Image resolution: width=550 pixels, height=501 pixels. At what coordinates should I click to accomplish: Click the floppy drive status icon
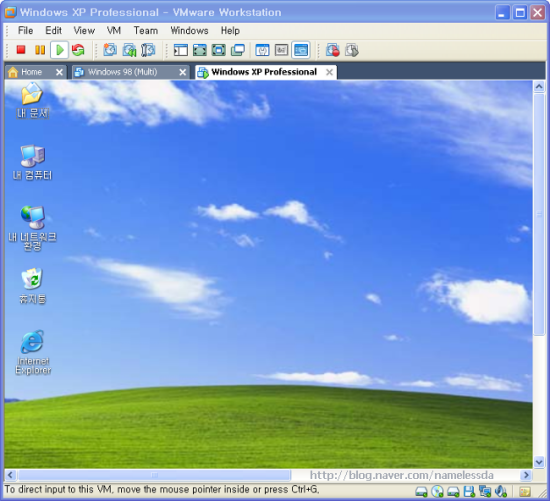click(x=469, y=492)
